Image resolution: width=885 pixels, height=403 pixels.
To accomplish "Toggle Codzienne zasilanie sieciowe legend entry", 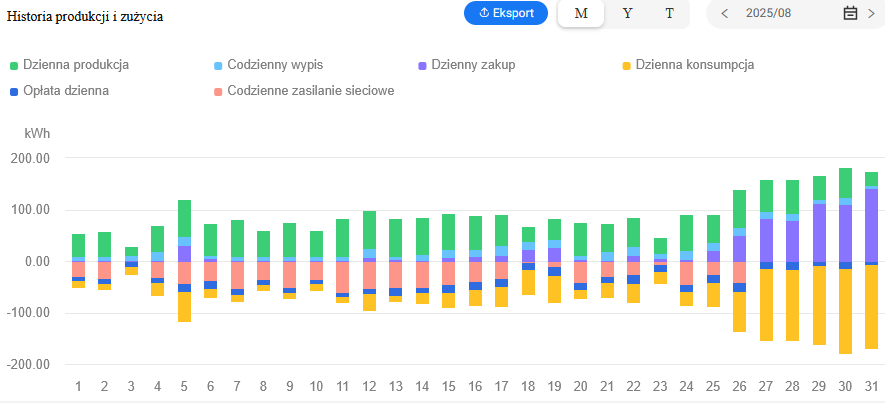I will coord(310,91).
